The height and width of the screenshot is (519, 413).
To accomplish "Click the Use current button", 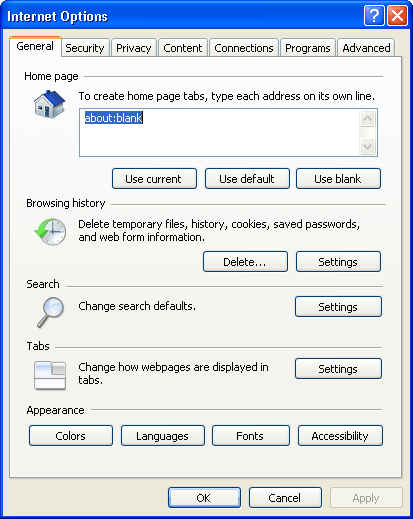I will (x=154, y=179).
